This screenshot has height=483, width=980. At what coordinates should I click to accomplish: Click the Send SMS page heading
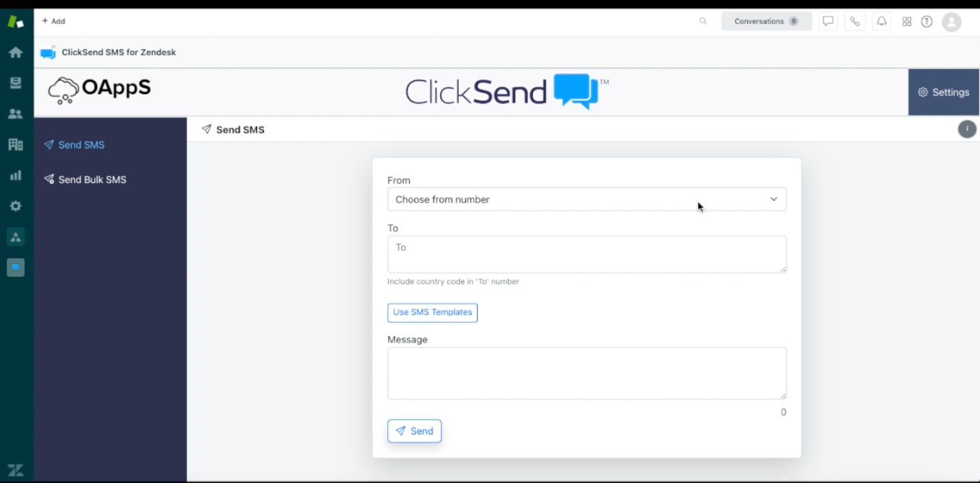233,129
